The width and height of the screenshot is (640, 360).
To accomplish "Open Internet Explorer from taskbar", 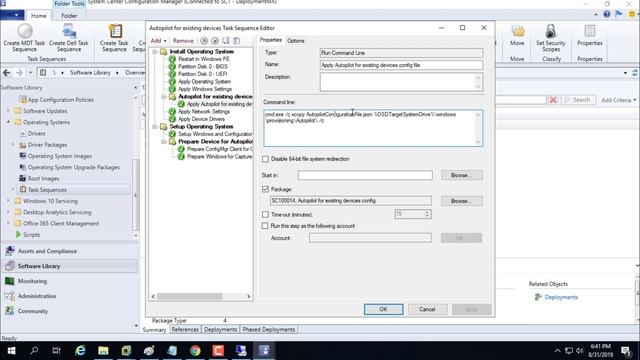I will point(80,351).
